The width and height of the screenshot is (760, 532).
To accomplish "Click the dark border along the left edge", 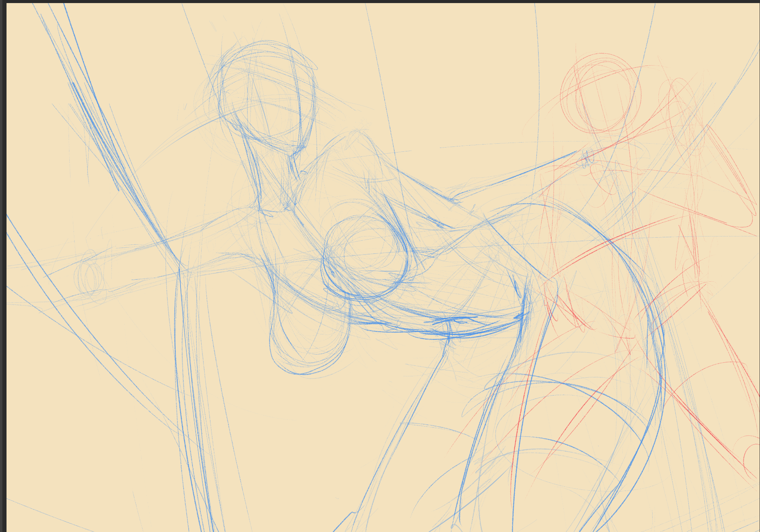I will coord(3,268).
